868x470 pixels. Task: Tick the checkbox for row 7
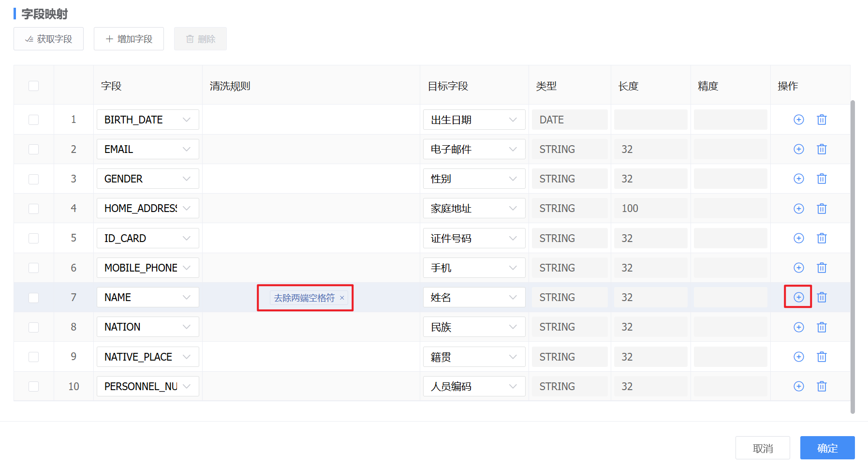pyautogui.click(x=33, y=298)
